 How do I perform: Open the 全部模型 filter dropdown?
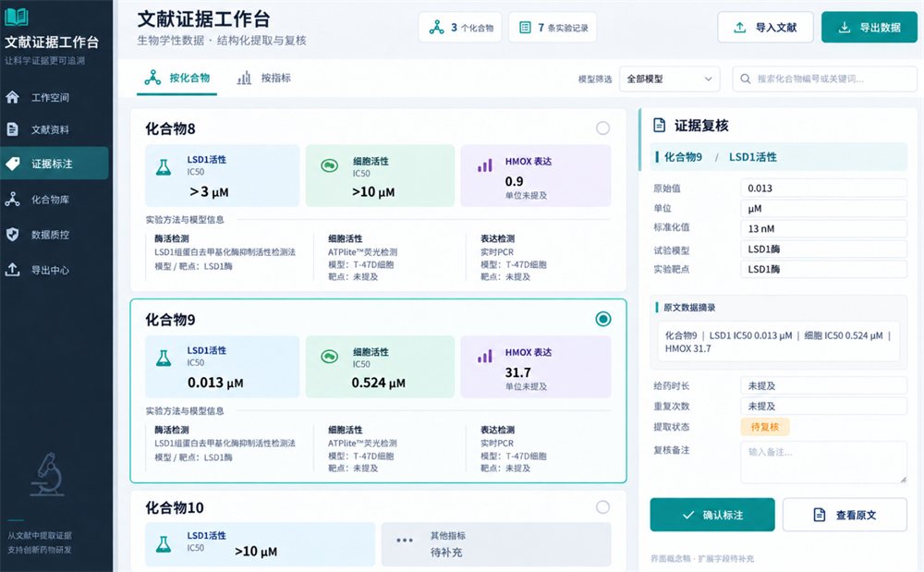click(x=669, y=79)
